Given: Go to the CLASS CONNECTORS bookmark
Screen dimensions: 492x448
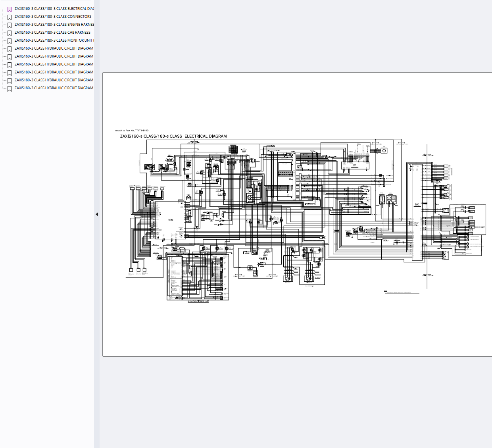Looking at the screenshot, I should 53,17.
